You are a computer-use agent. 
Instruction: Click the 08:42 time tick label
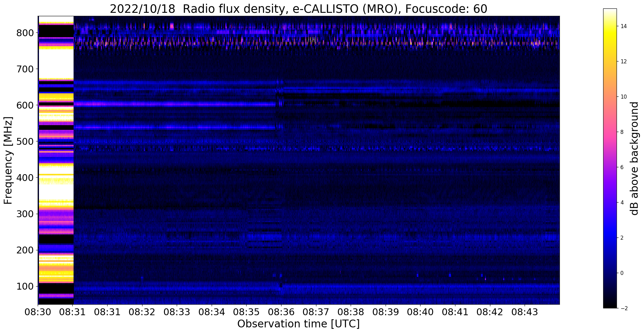(x=490, y=312)
